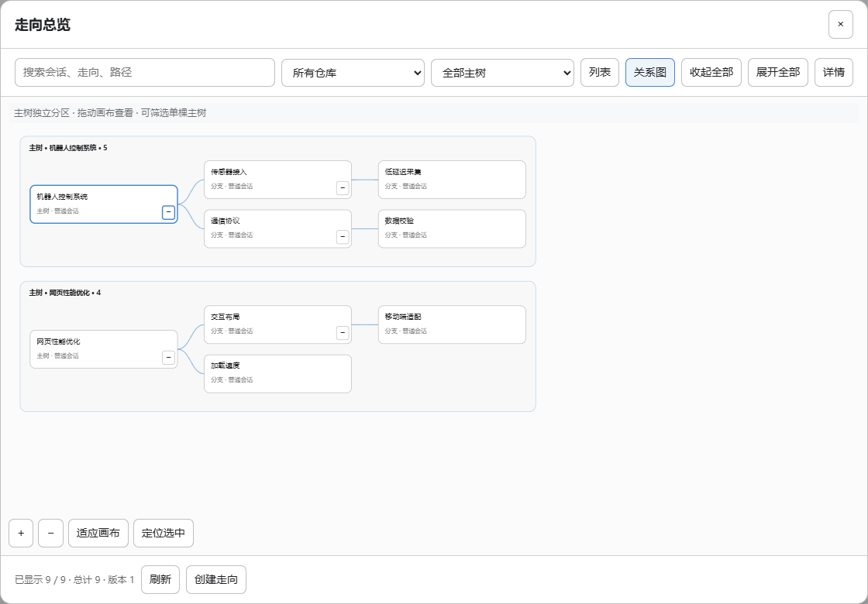Viewport: 868px width, 604px height.
Task: Focus the 搜索会话、走向、路径 search field
Action: tap(145, 73)
